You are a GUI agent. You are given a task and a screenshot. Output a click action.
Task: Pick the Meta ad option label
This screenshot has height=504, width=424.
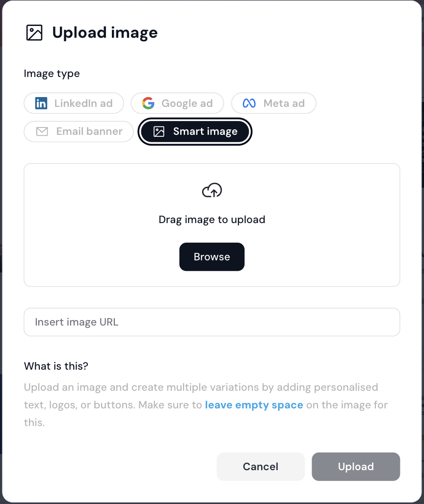tap(284, 103)
